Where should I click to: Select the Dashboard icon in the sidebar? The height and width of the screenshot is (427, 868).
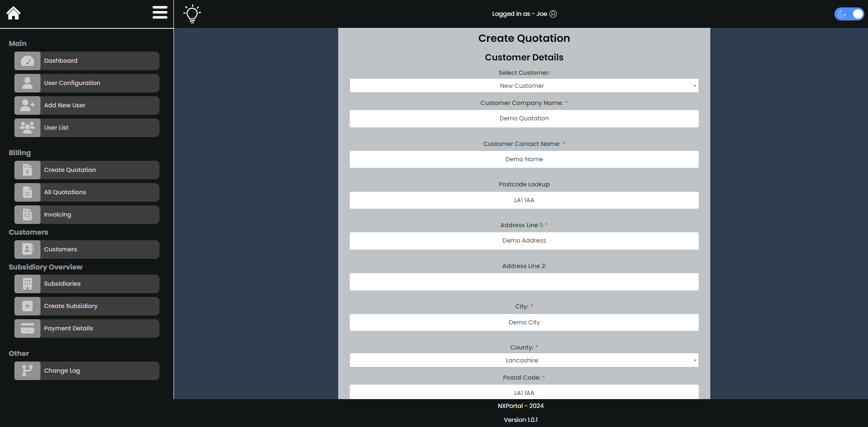tap(27, 60)
